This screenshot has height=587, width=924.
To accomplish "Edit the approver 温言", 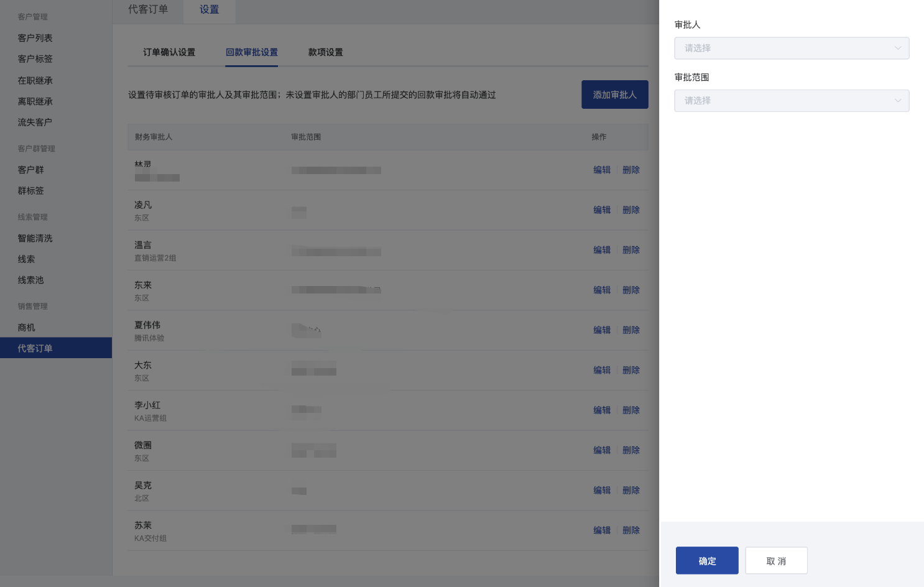I will tap(602, 250).
